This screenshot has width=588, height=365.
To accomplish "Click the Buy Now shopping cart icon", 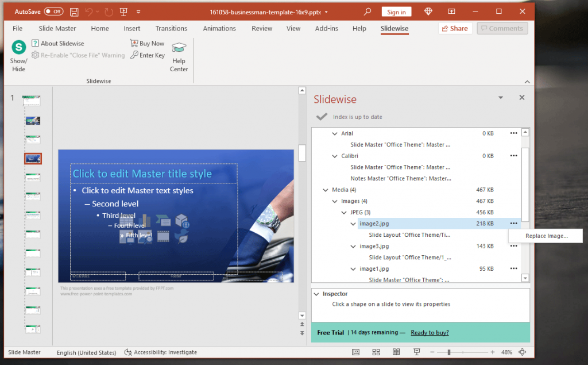I will coord(133,43).
